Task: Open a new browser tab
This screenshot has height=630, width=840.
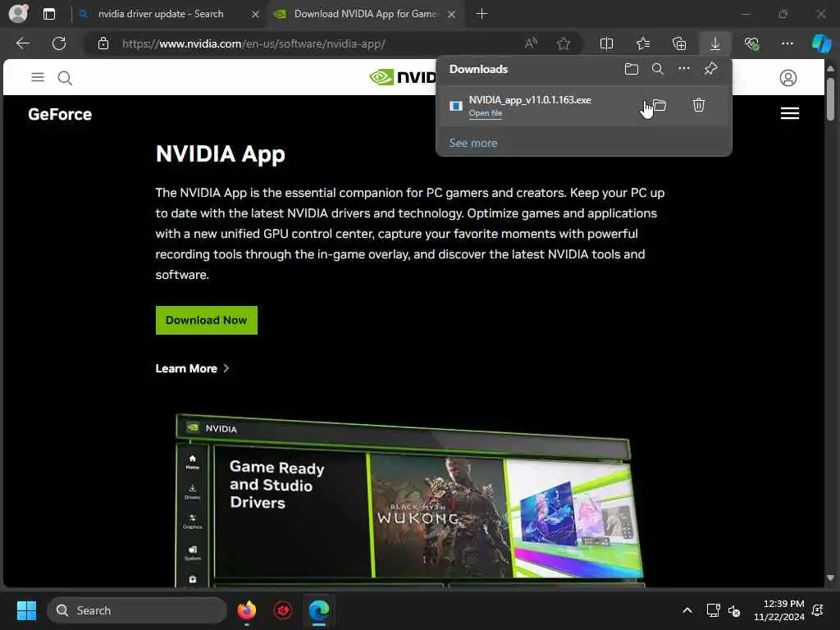Action: coord(482,14)
